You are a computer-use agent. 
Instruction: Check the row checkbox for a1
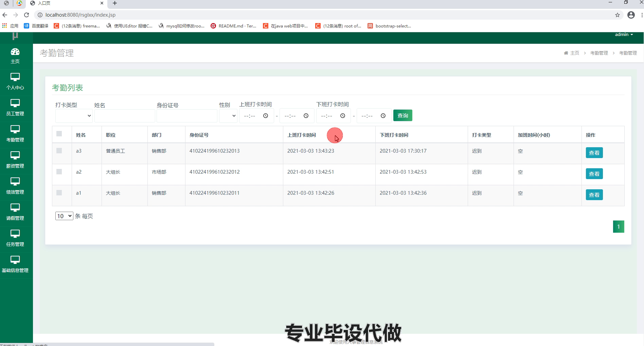59,193
